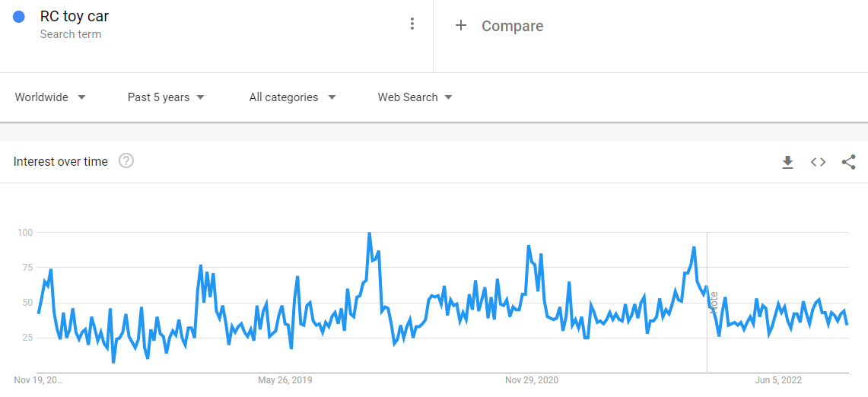
Task: Change the Web Search type dropdown
Action: tap(415, 97)
